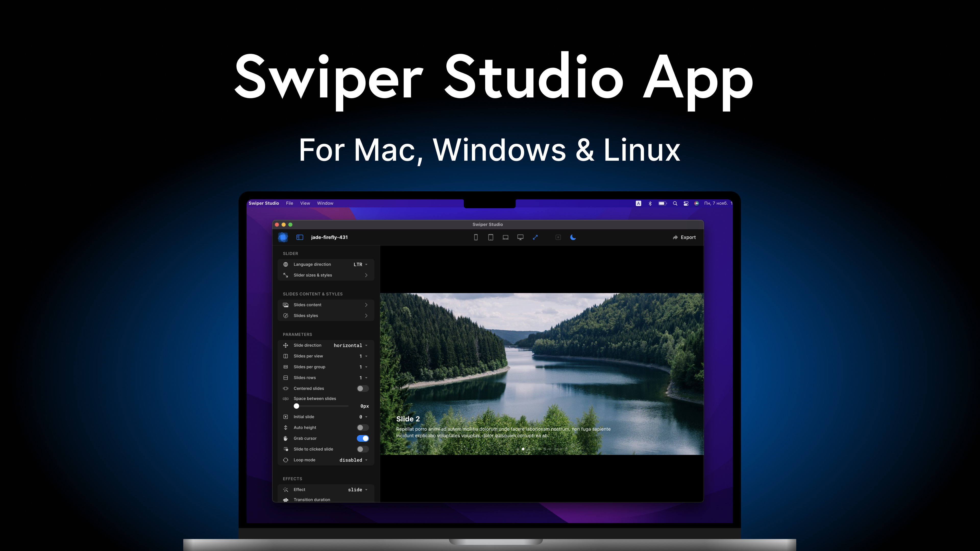This screenshot has height=551, width=980.
Task: Click the Slide 2 heading text
Action: pyautogui.click(x=408, y=419)
